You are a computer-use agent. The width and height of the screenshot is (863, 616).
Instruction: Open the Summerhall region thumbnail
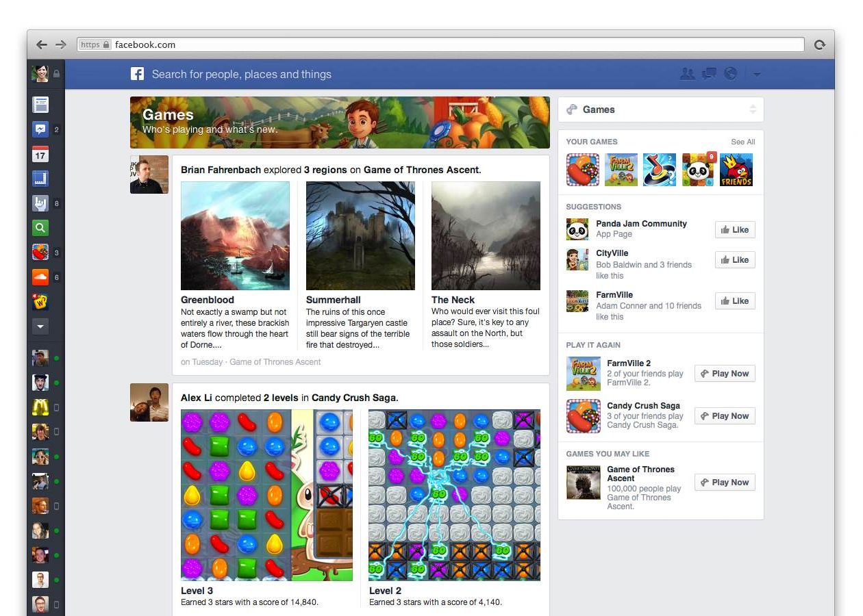click(360, 235)
